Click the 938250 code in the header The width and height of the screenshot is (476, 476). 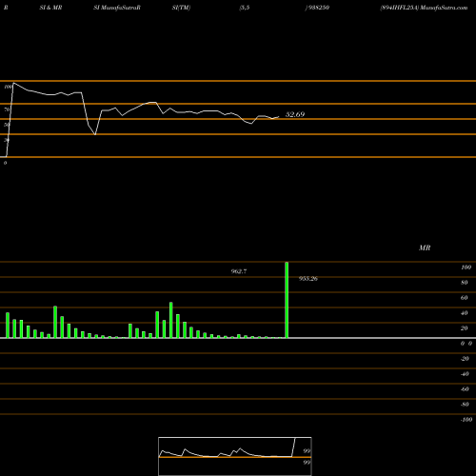tap(318, 8)
